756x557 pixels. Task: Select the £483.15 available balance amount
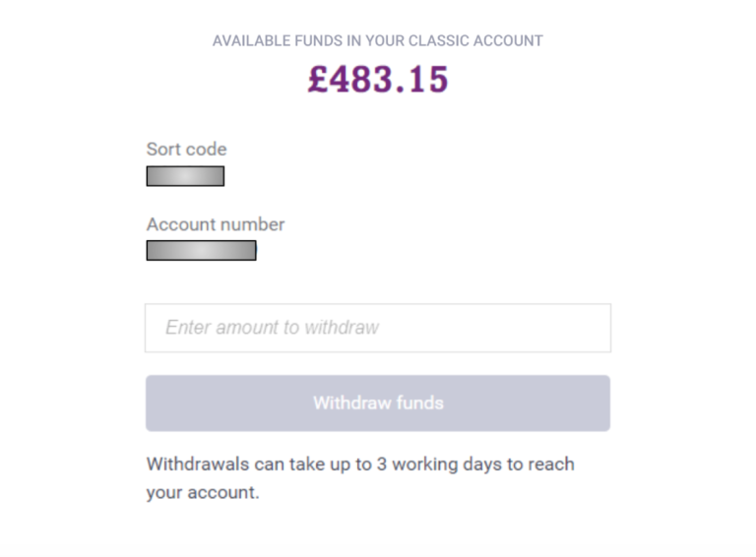(378, 80)
